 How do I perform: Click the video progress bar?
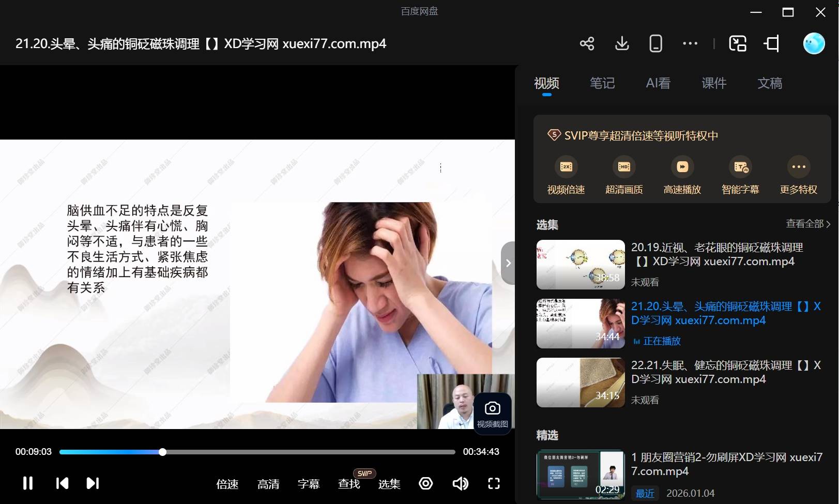click(310, 452)
